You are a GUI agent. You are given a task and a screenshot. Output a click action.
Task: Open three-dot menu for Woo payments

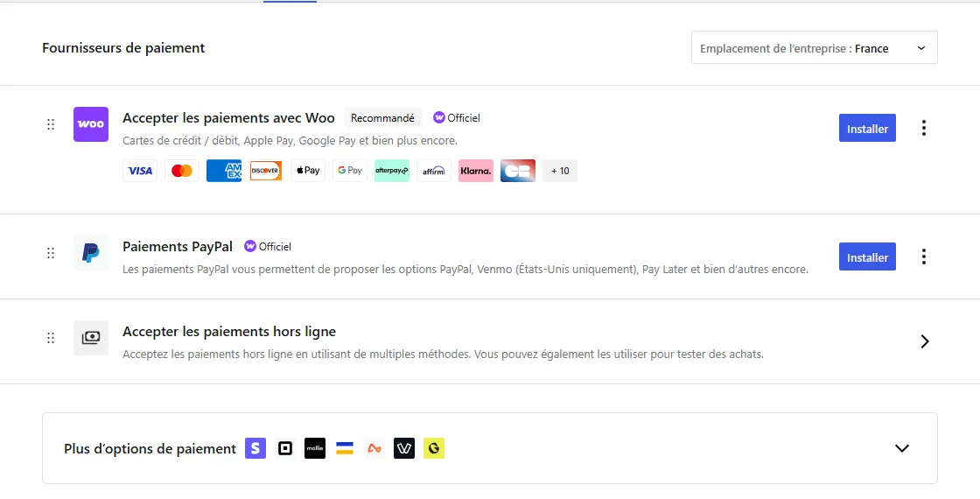924,128
